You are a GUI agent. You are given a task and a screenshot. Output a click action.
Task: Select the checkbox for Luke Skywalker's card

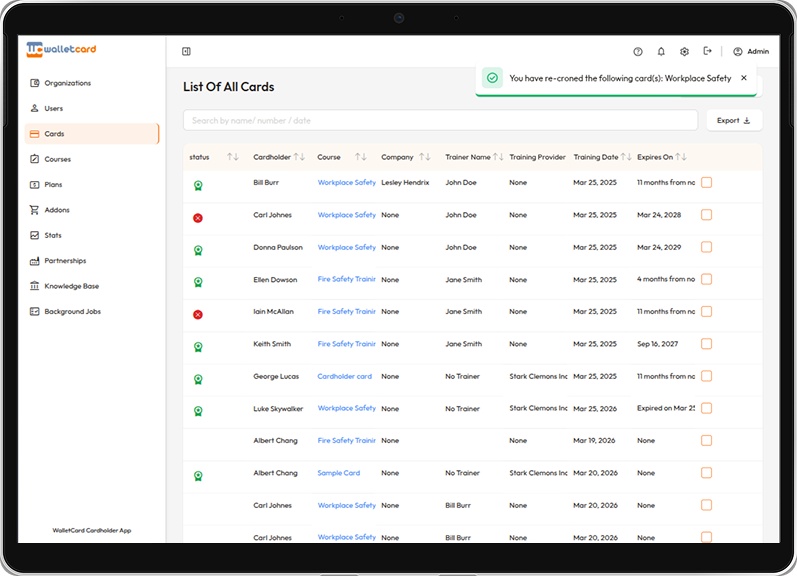tap(707, 408)
